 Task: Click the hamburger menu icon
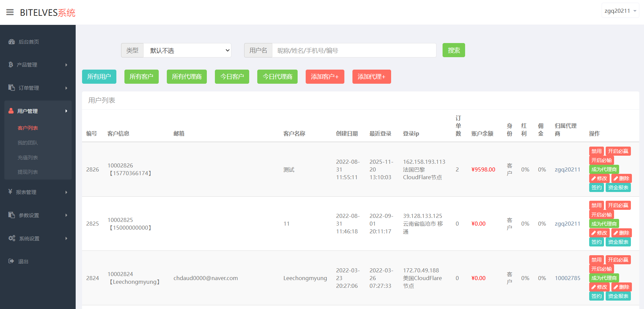(10, 12)
